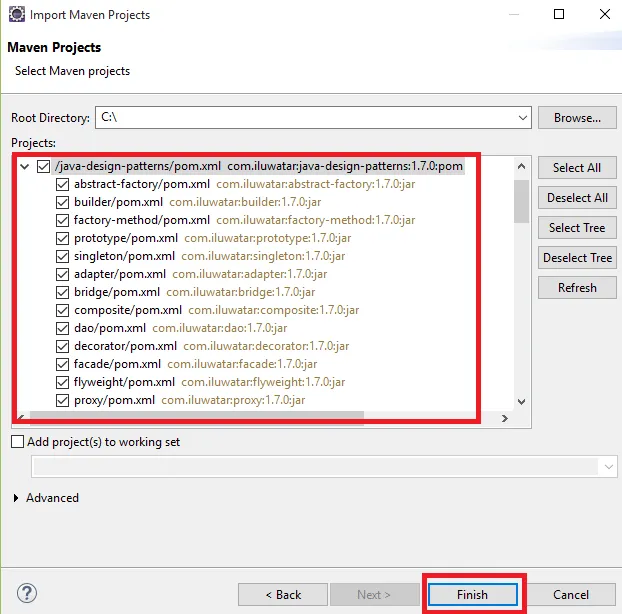Image resolution: width=622 pixels, height=614 pixels.
Task: Open the working set combo box
Action: click(x=324, y=466)
